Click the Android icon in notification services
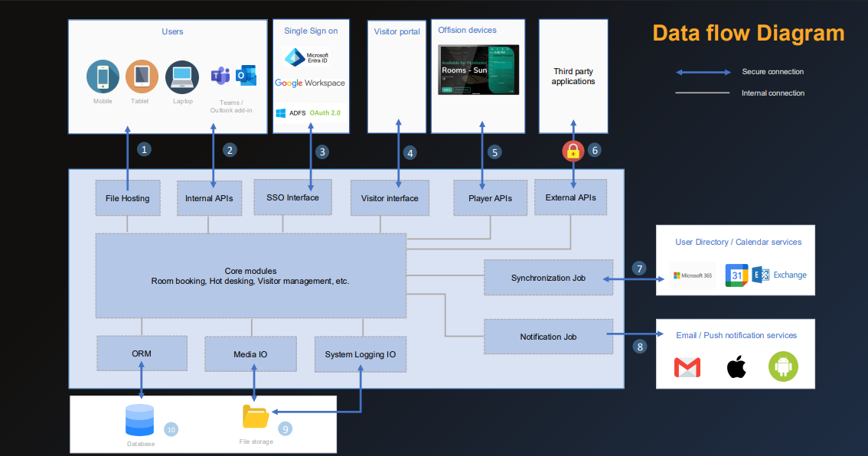868x456 pixels. 782,366
